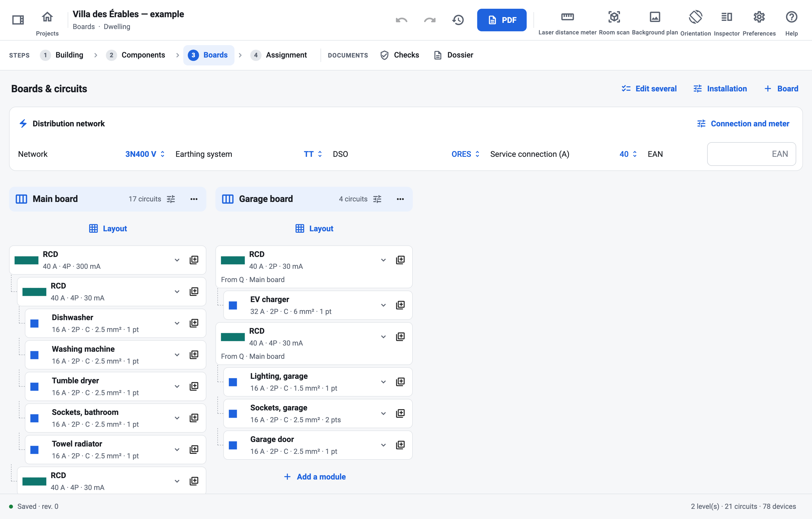Viewport: 812px width, 519px height.
Task: Export the PDF
Action: tap(501, 20)
